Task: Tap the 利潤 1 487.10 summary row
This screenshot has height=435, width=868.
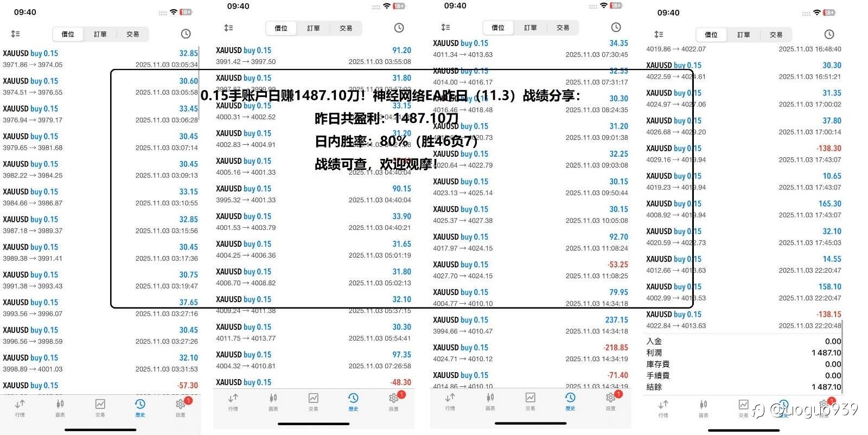Action: click(x=744, y=353)
